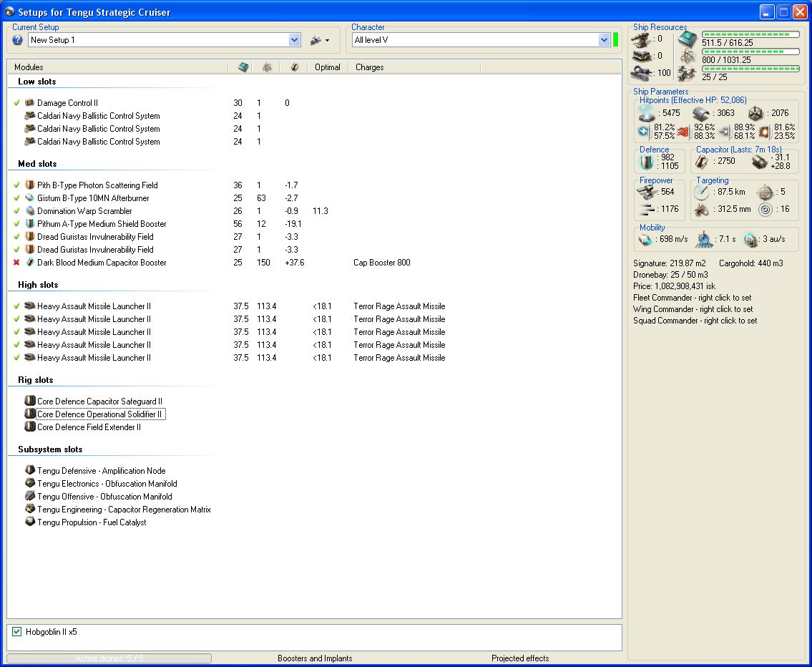Click the powergrid column header icon

[268, 67]
